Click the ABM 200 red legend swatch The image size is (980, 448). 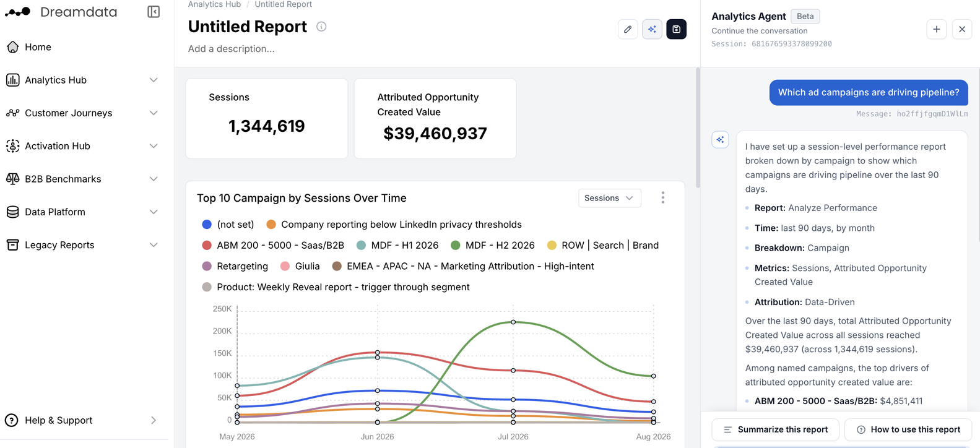point(207,246)
